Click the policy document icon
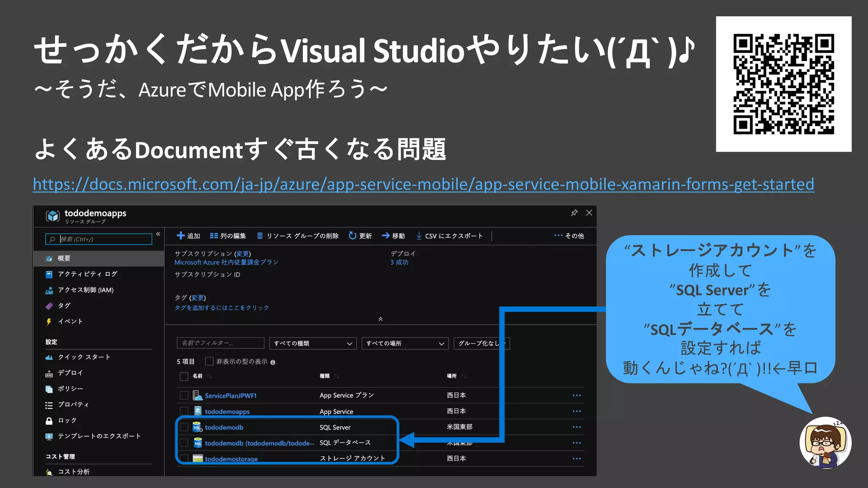Viewport: 868px width, 488px height. pyautogui.click(x=49, y=389)
